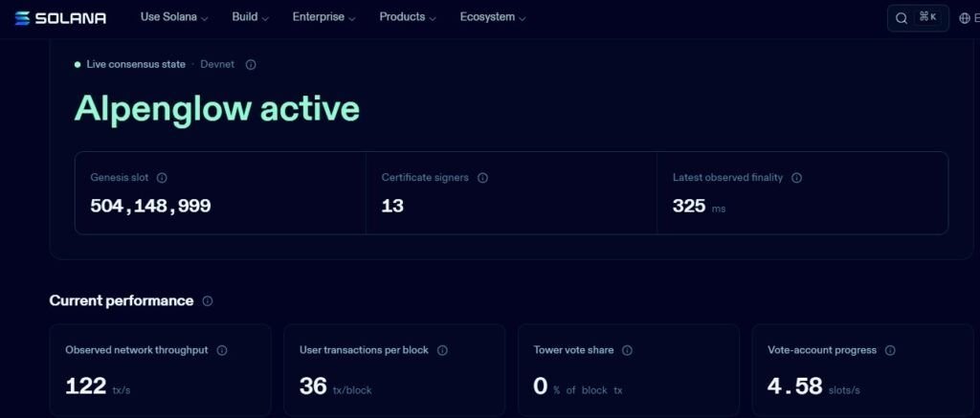Click the Current performance heading
Image resolution: width=980 pixels, height=418 pixels.
pos(122,300)
